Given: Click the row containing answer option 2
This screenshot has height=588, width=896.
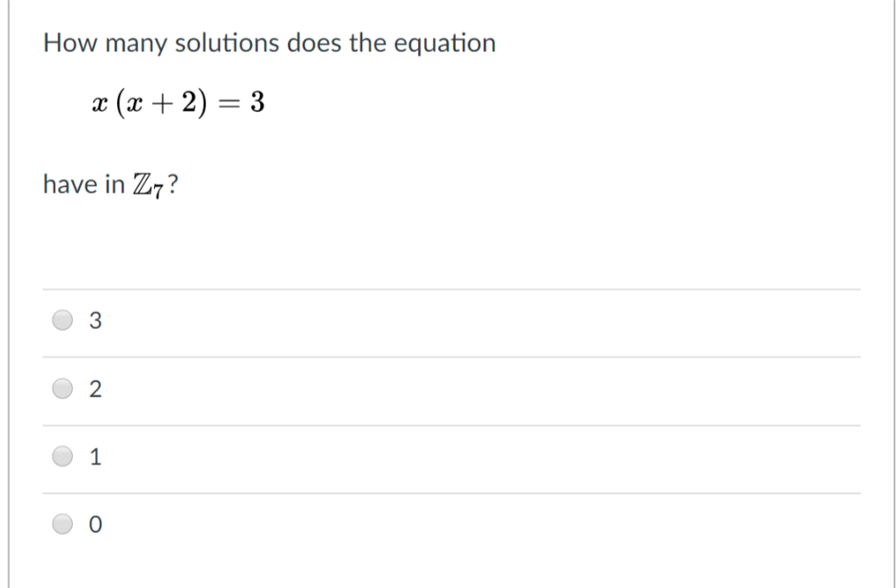Looking at the screenshot, I should click(350, 388).
